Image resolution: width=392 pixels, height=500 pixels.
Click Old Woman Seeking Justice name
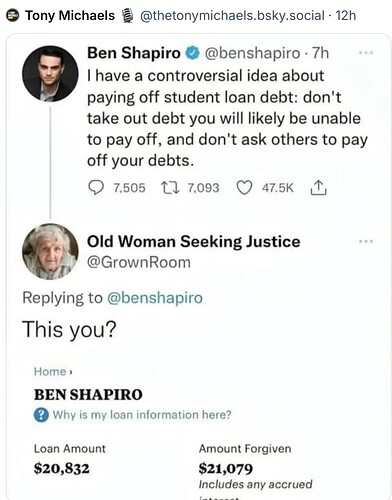[x=194, y=242]
